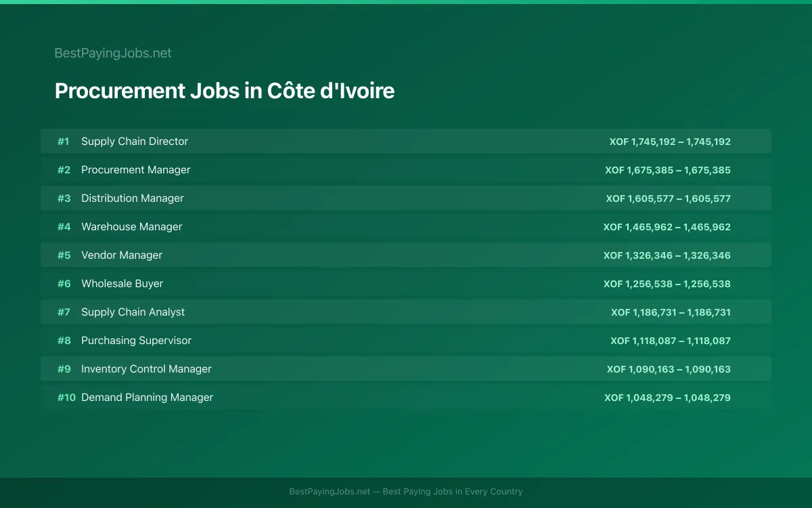Screen dimensions: 812x508
Task: Click the #9 rank number
Action: (64, 369)
